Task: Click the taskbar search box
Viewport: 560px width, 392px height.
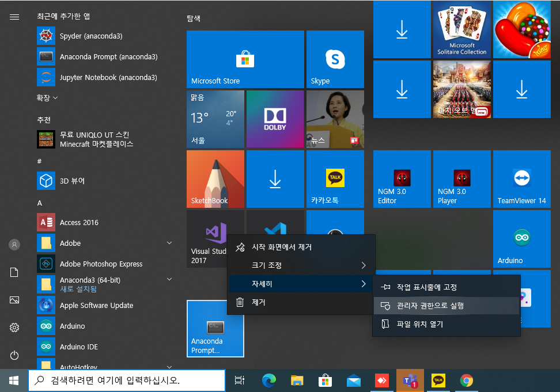Action: [x=127, y=380]
